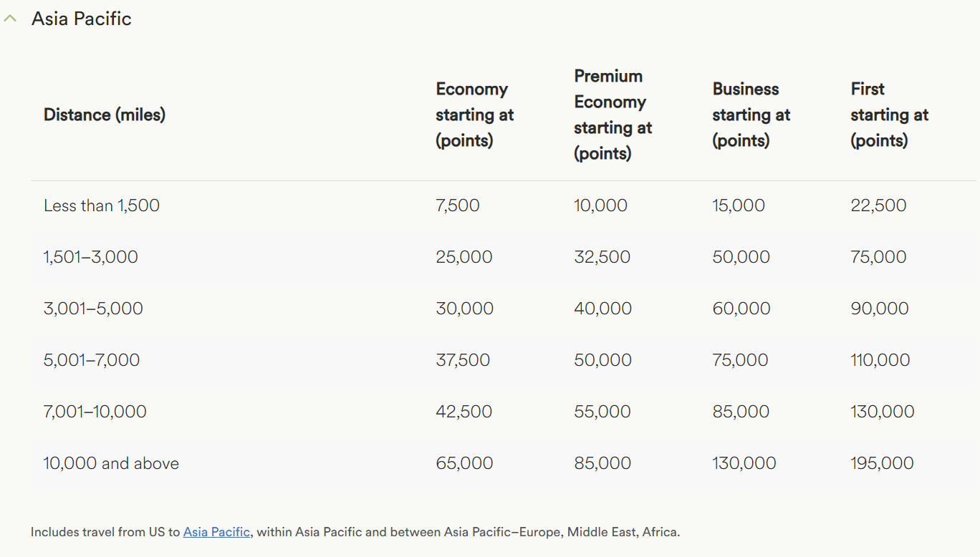Click the 85,000 business points cell
This screenshot has height=557, width=980.
[741, 412]
